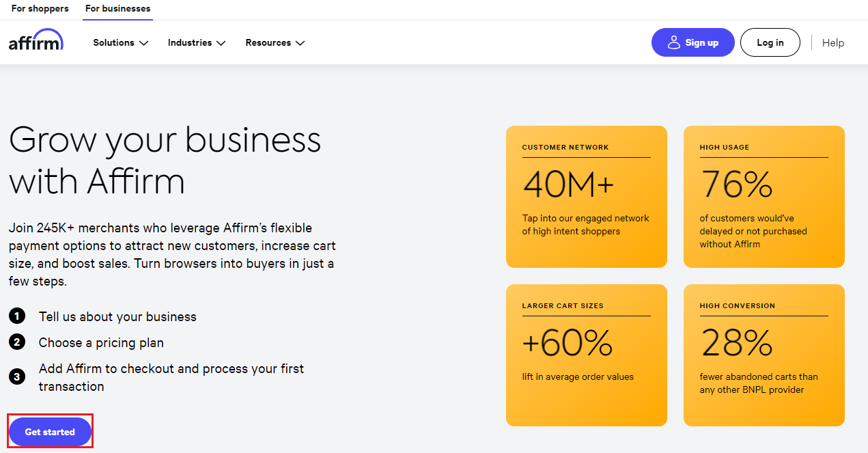Click the 'Join 245K+ merchants' paragraph
Viewport: 868px width, 453px height.
pyautogui.click(x=172, y=254)
